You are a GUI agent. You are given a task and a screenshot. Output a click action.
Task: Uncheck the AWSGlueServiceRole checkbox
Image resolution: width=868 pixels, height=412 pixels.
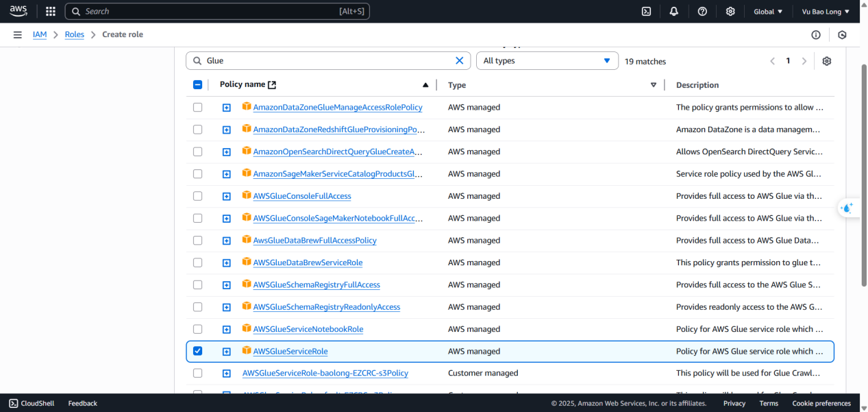coord(198,351)
